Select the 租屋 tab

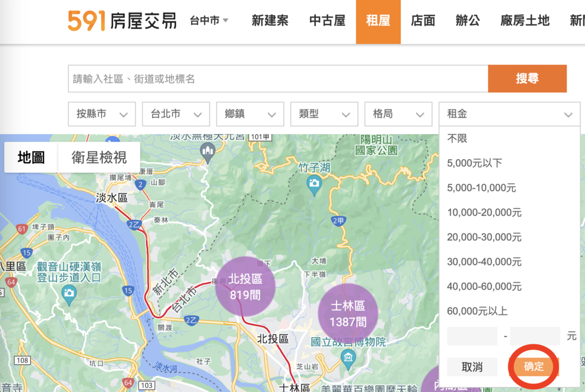click(378, 22)
